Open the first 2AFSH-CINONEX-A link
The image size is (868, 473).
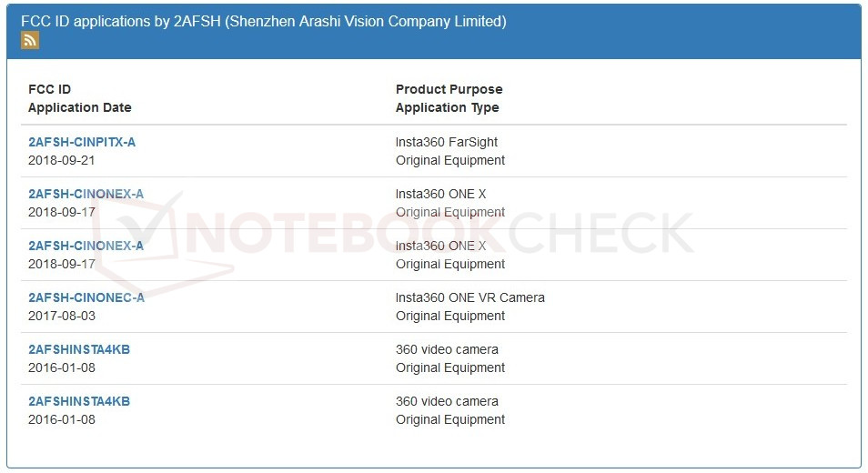(x=86, y=194)
